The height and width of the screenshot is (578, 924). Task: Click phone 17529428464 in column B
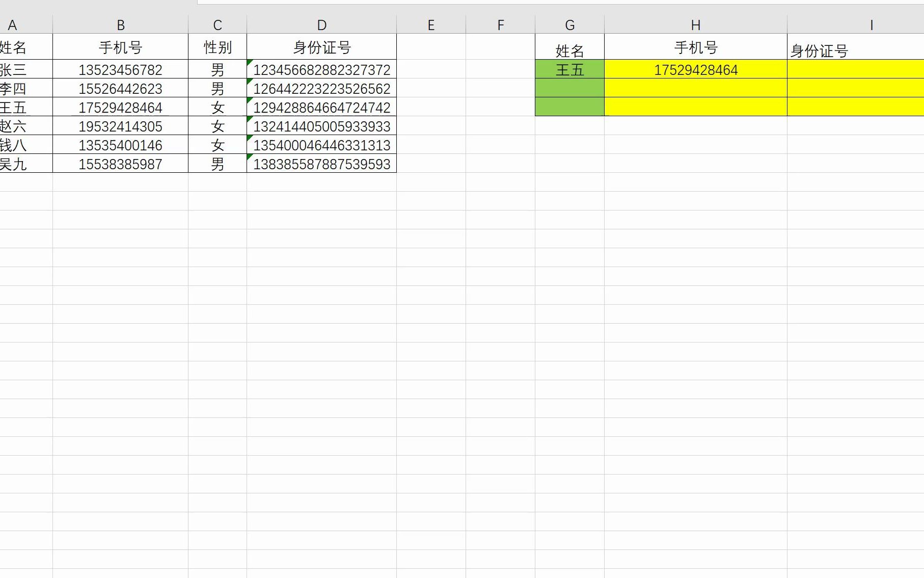click(120, 107)
